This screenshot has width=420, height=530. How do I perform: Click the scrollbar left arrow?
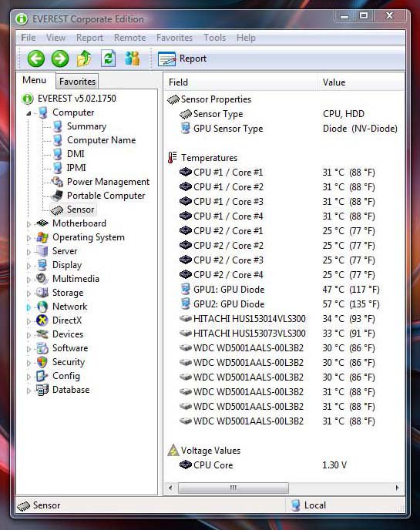(170, 488)
